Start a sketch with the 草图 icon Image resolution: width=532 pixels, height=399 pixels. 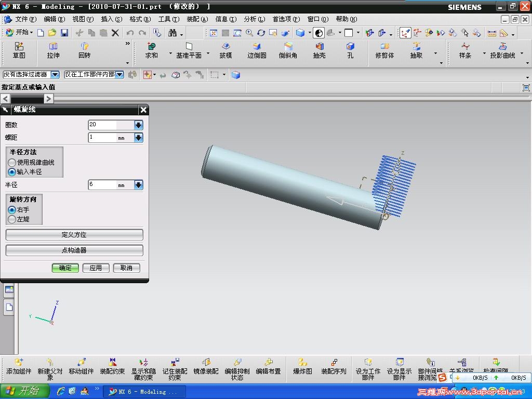click(19, 50)
